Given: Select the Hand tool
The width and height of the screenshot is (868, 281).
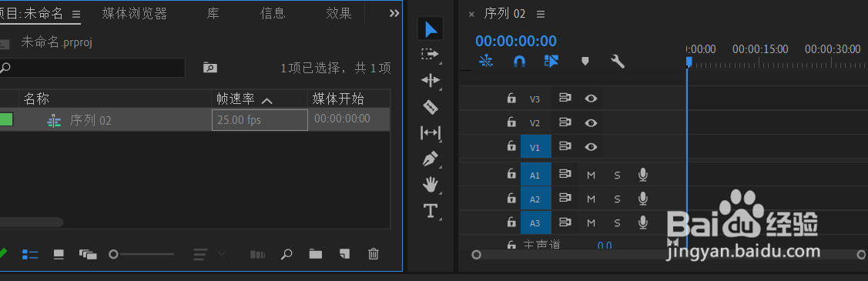Looking at the screenshot, I should coord(431,185).
